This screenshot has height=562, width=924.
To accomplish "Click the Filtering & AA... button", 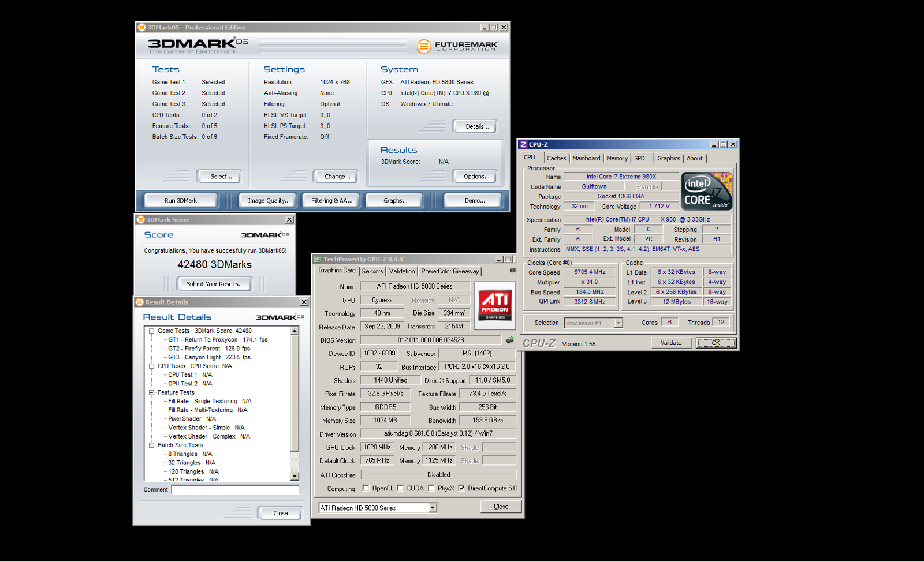I will coord(331,200).
